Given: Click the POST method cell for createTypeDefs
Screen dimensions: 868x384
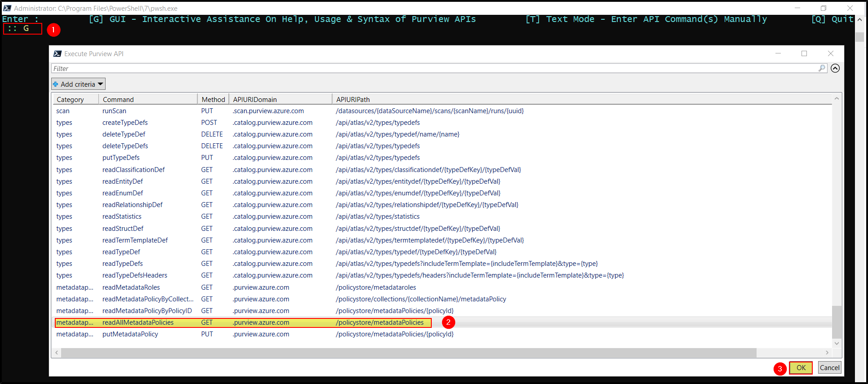Looking at the screenshot, I should (x=209, y=123).
